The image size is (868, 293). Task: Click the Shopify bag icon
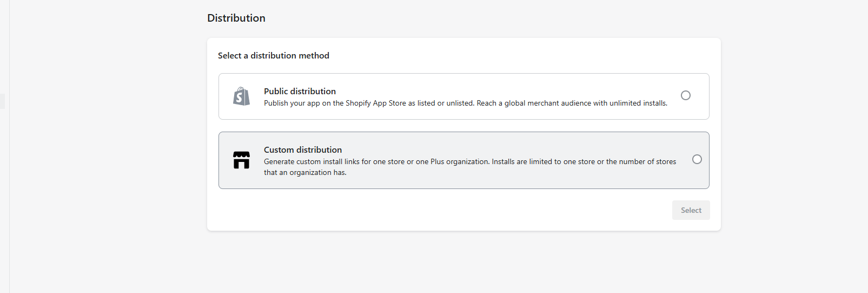[x=241, y=96]
